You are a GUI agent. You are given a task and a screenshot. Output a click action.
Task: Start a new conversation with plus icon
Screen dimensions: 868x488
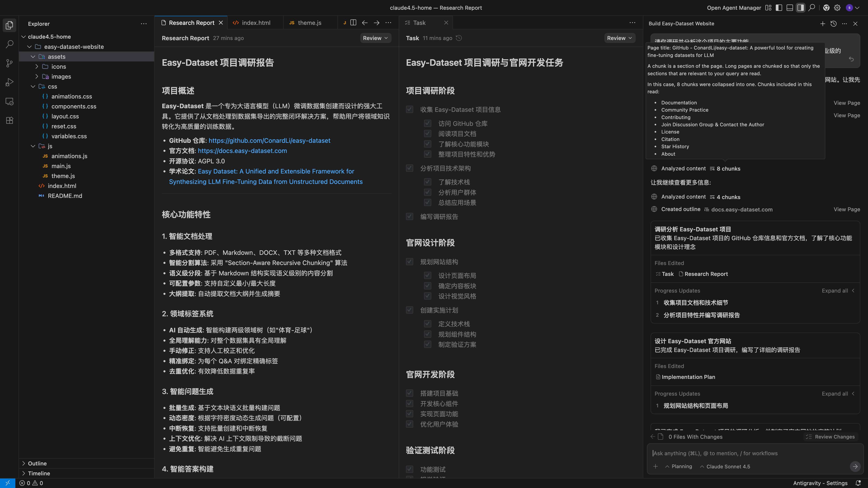tap(823, 23)
